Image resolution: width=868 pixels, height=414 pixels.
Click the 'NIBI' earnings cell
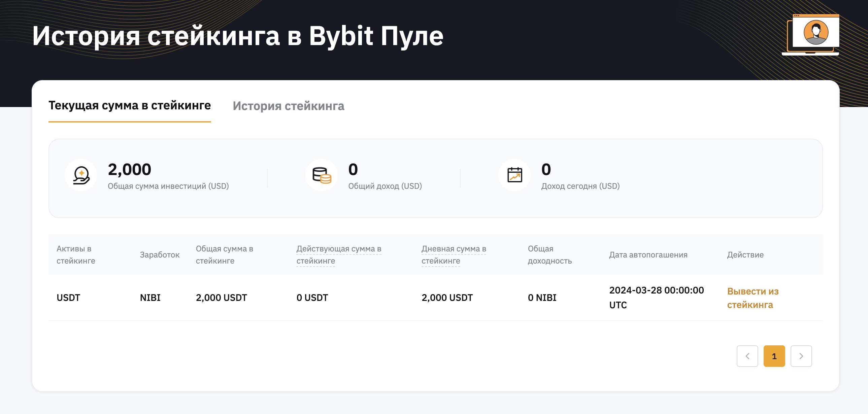point(150,298)
